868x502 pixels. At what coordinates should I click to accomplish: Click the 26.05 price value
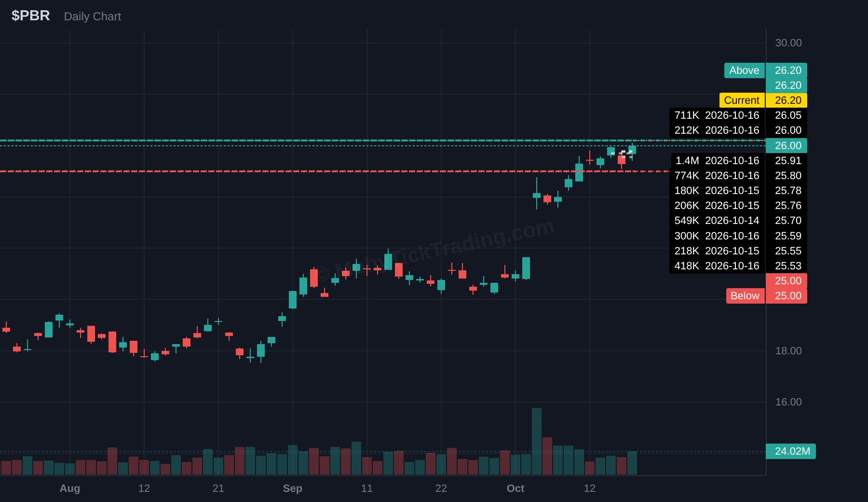pos(788,115)
